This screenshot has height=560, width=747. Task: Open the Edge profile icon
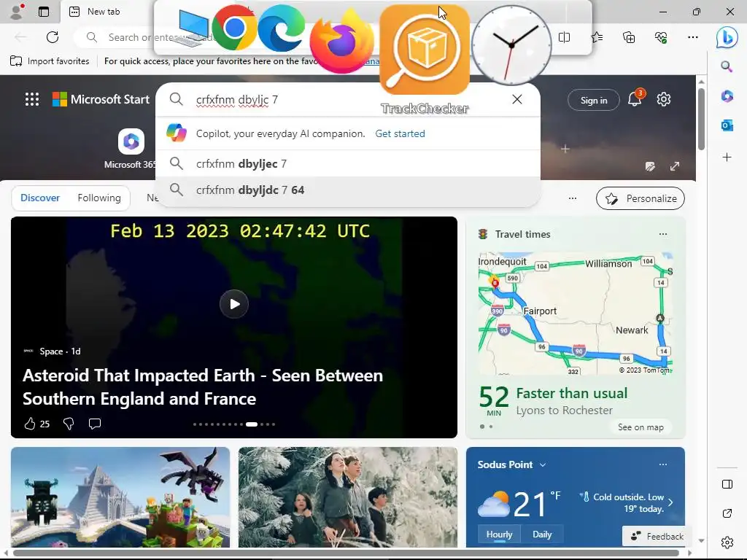point(18,11)
